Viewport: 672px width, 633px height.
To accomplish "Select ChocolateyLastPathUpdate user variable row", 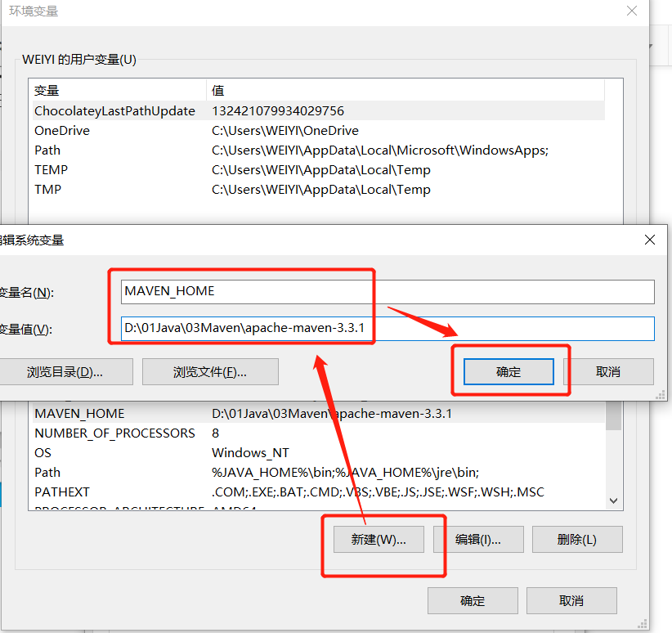I will 319,111.
